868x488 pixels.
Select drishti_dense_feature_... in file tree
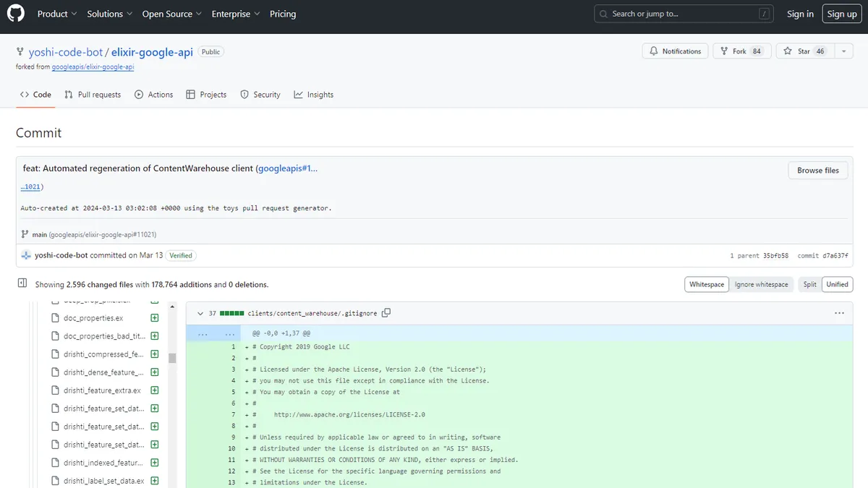[x=104, y=372]
